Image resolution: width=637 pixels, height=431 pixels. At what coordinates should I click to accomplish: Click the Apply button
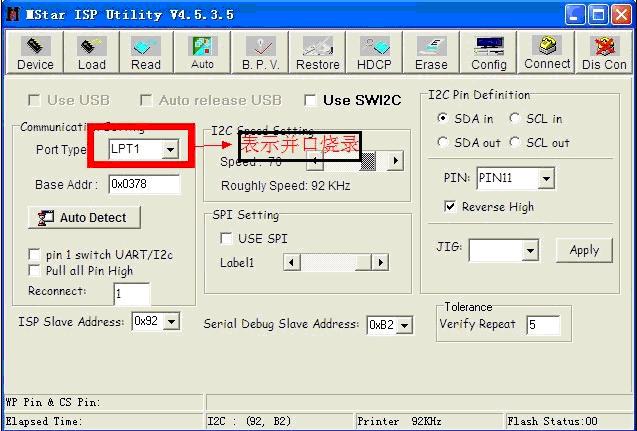click(584, 250)
